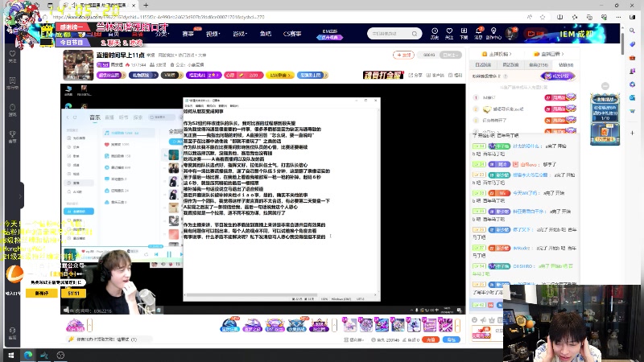Open a new browser tab plus button
Viewport: 644px width, 362px height.
[146, 6]
